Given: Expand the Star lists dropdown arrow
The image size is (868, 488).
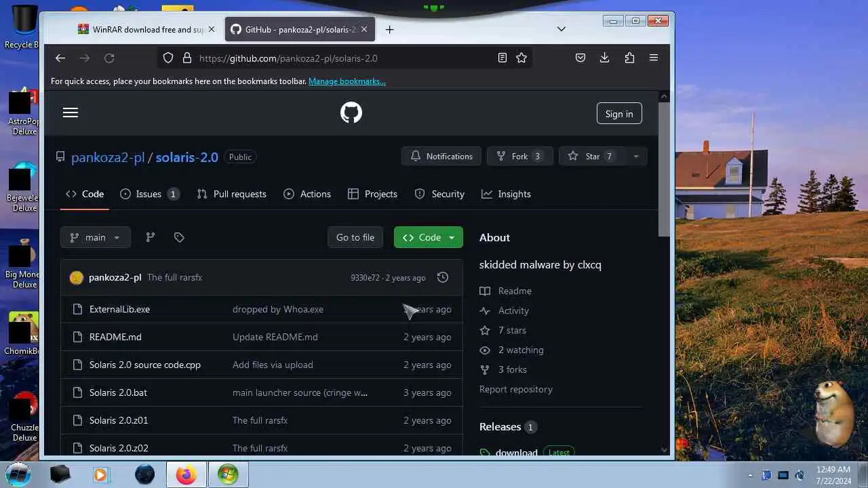Looking at the screenshot, I should (635, 157).
